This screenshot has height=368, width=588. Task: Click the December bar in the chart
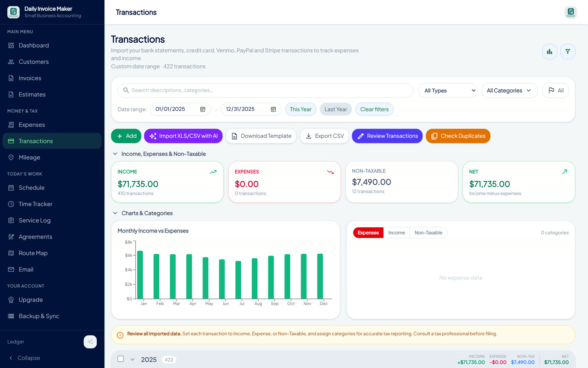(320, 276)
